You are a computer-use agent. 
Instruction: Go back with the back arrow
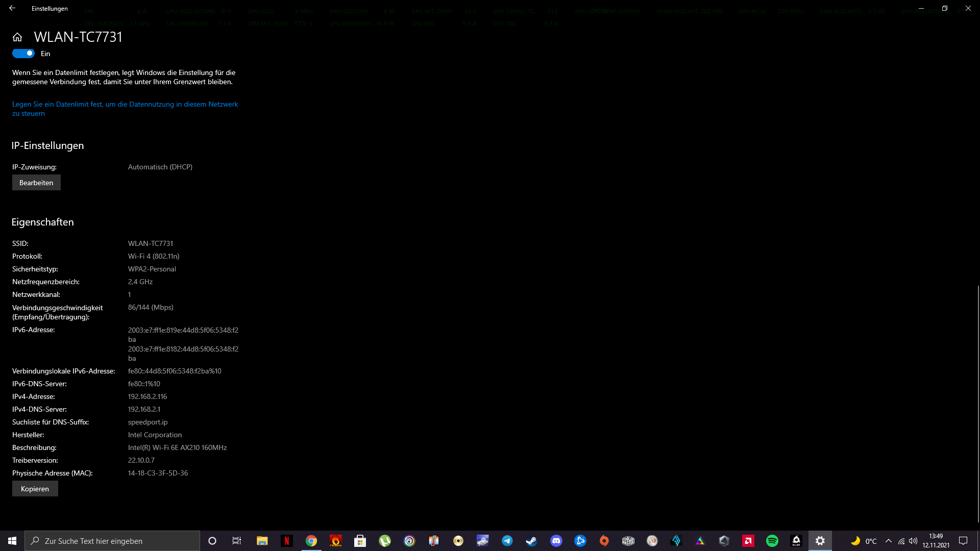click(12, 8)
